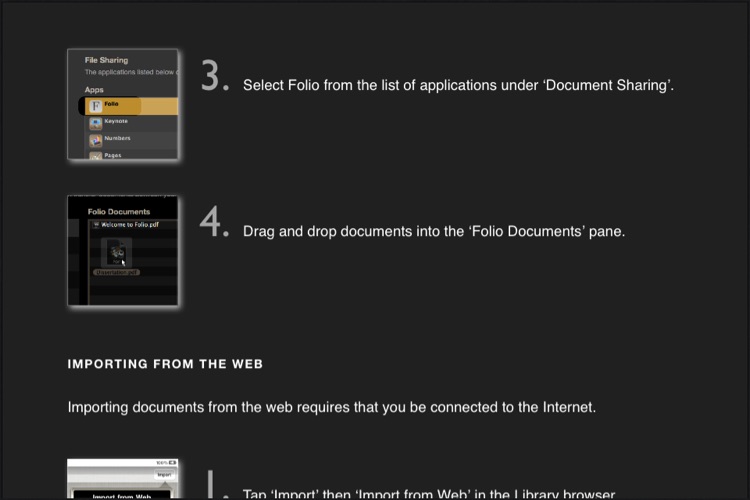Click the 'Select Folio from the list' instruction

[458, 85]
